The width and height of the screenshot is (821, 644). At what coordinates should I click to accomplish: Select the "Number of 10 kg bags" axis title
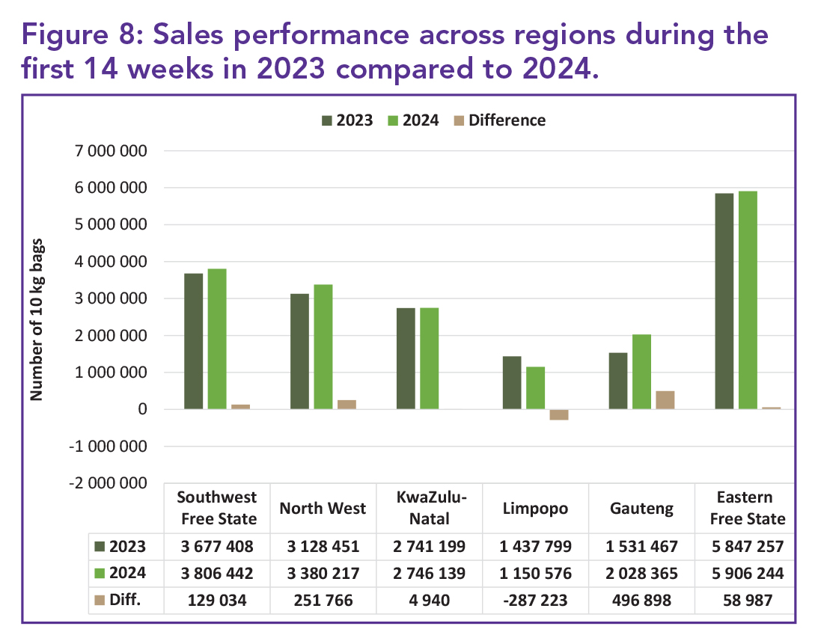36,320
